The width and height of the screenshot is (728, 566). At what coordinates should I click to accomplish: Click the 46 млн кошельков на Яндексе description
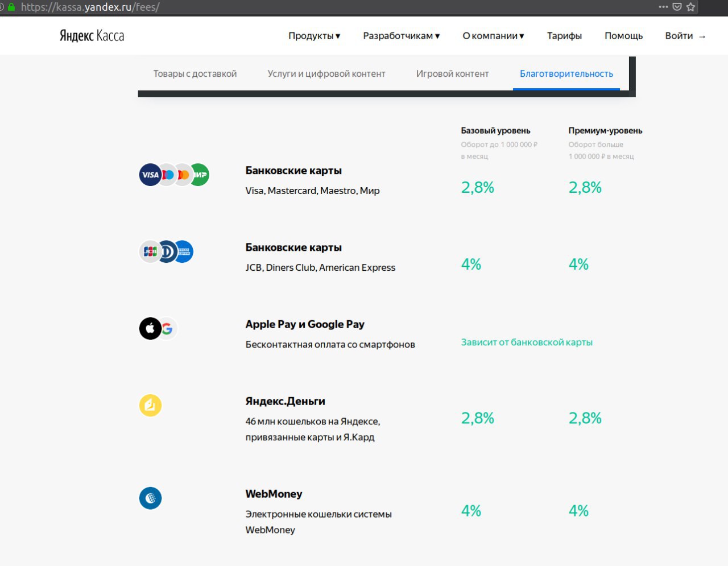click(312, 429)
